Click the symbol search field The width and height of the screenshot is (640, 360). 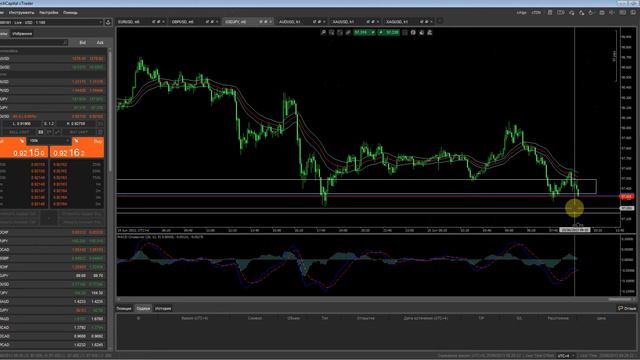(x=33, y=42)
